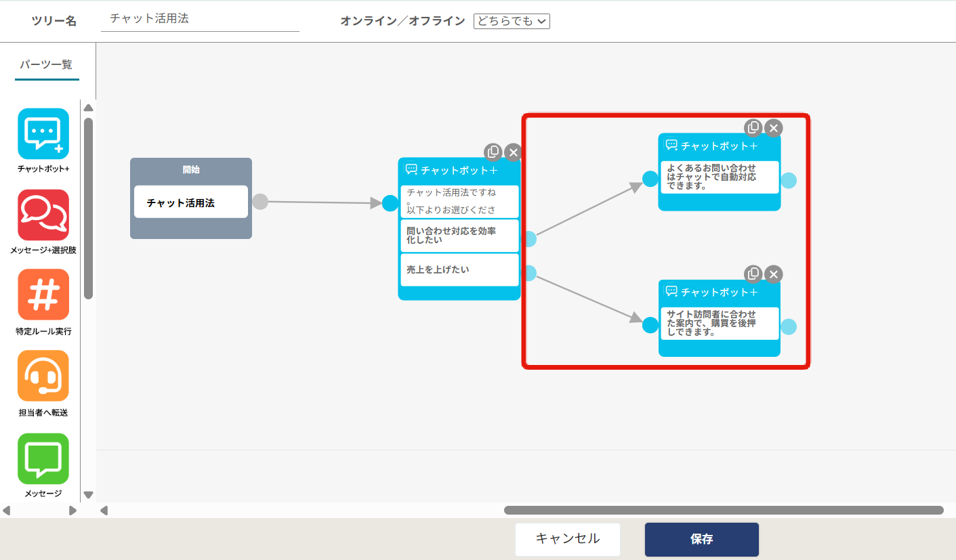Click the parts list scroll-up arrow
Screen dimensions: 956x560
(89, 107)
